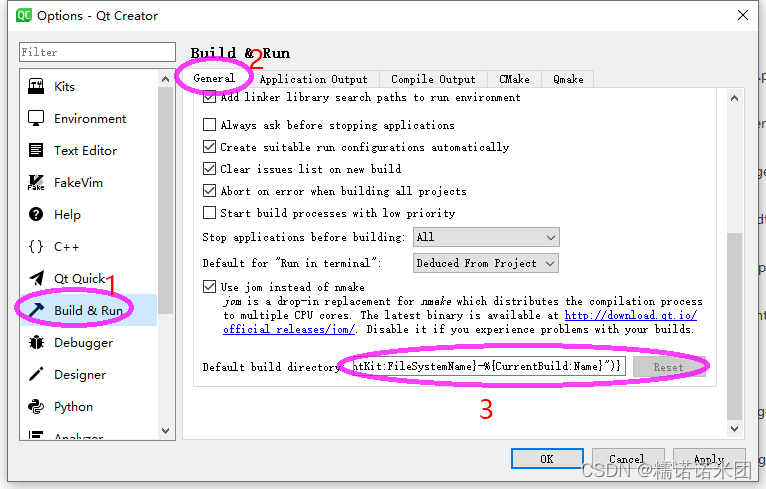This screenshot has width=766, height=489.
Task: Select the C++ braces icon
Action: tap(36, 247)
